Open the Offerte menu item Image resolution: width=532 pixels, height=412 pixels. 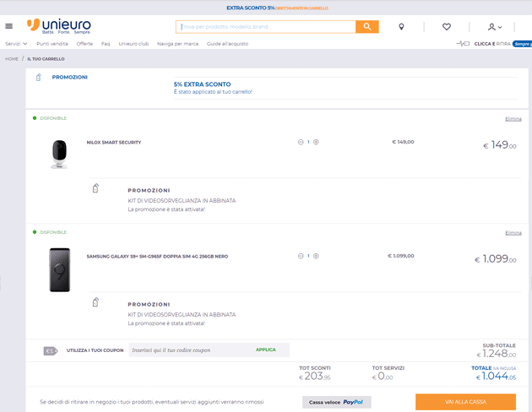click(x=84, y=43)
